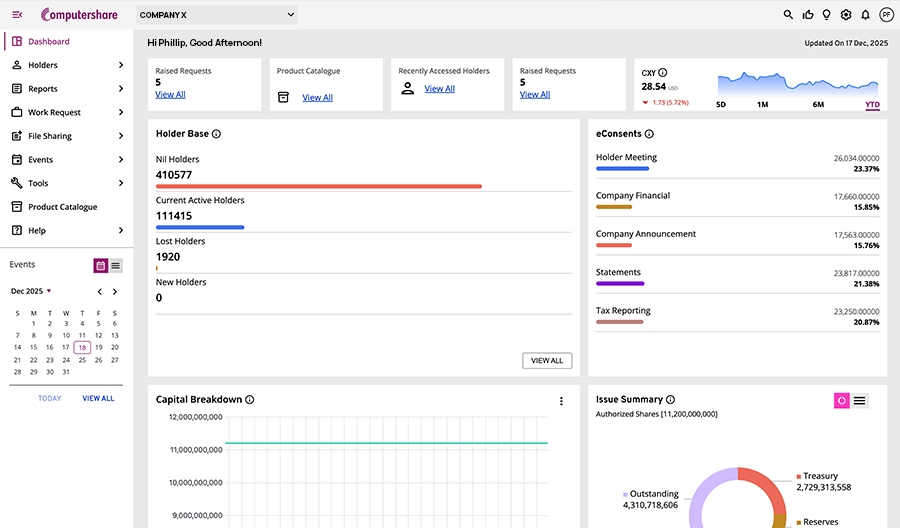
Task: Open notifications bell
Action: click(x=865, y=15)
